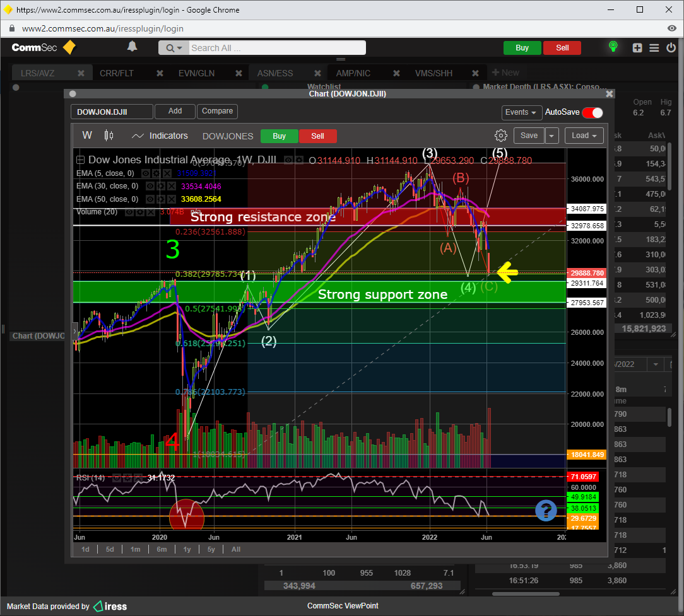Remove the Volume (20) indicator
Screen dimensions: 684x616
[x=151, y=212]
